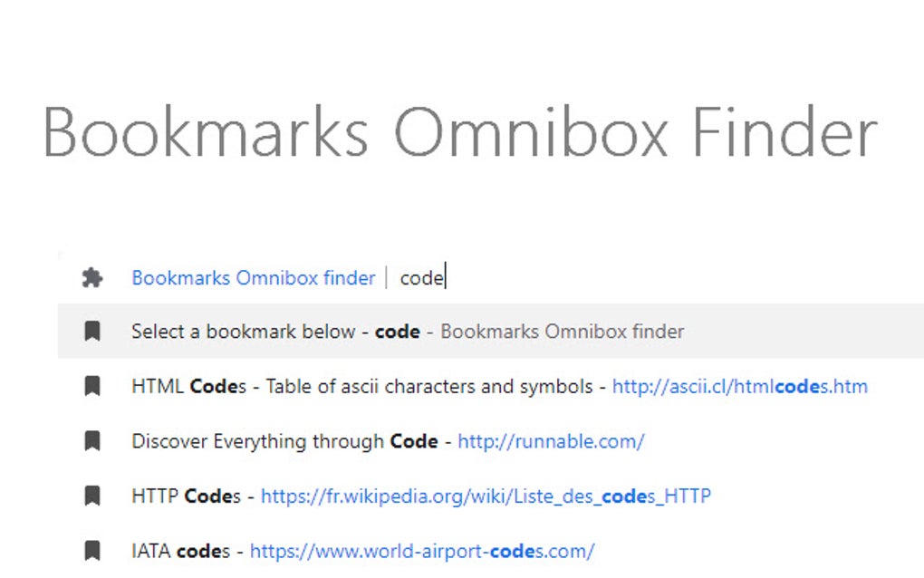Viewport: 924px width, 578px height.
Task: Click bookmark icon beside IATA codes
Action: (91, 550)
